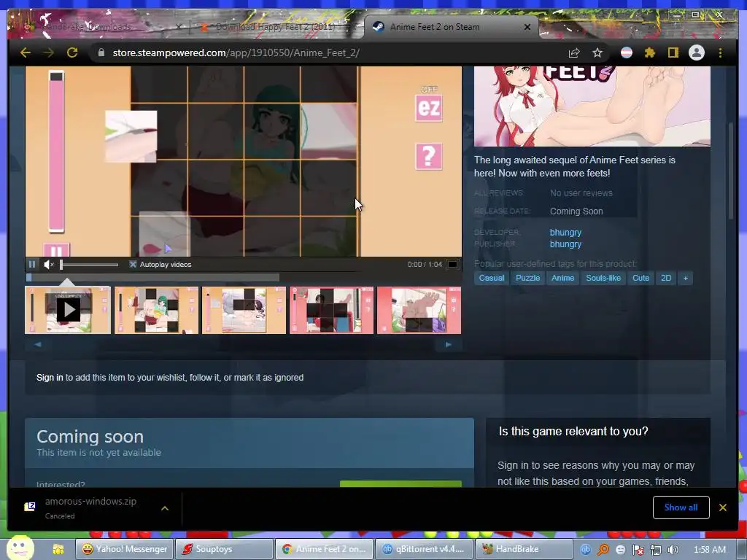Switch to the Download Happy Feet 2 tab

(x=275, y=27)
